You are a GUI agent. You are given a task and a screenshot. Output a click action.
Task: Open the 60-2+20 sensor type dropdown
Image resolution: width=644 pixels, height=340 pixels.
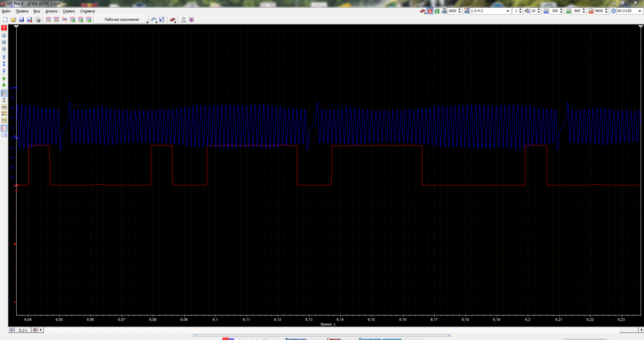tap(639, 11)
